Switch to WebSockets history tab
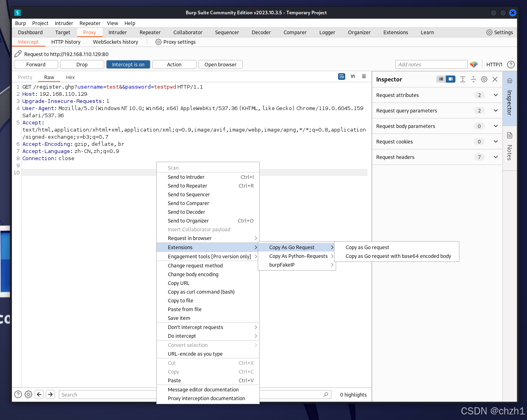Image resolution: width=527 pixels, height=420 pixels. click(116, 42)
